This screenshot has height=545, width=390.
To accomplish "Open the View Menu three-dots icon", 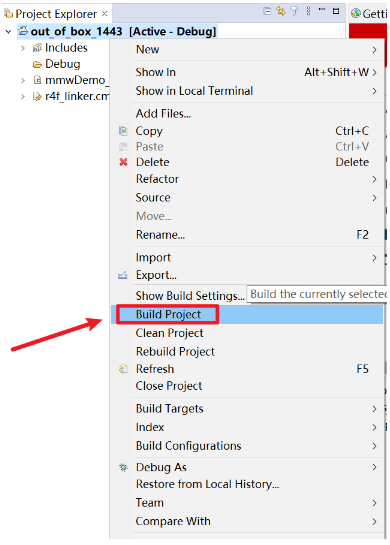I will 308,11.
